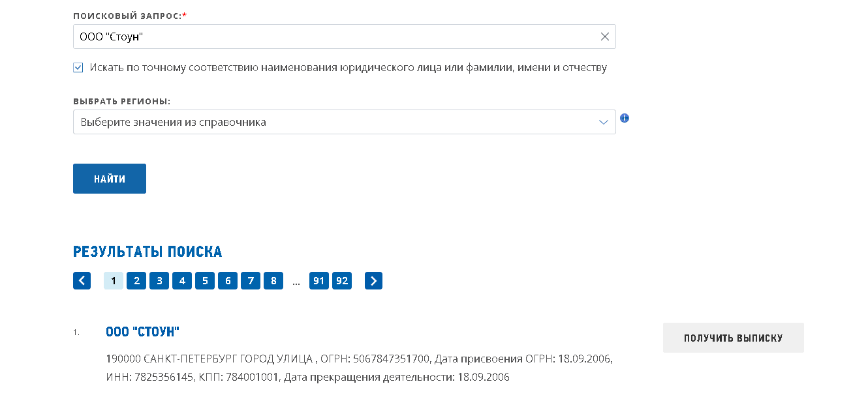Screen dimensions: 868x399
Task: Jump to results page 91
Action: click(x=319, y=281)
